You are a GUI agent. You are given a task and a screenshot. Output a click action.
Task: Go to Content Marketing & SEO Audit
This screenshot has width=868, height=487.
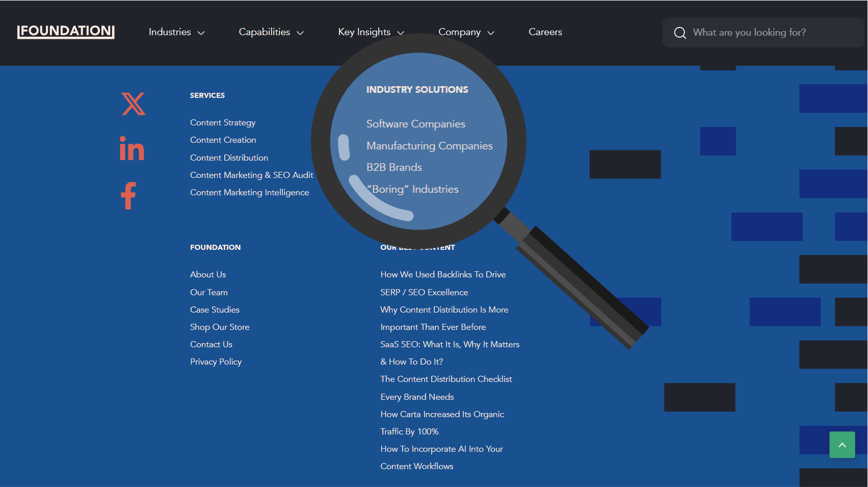tap(251, 175)
